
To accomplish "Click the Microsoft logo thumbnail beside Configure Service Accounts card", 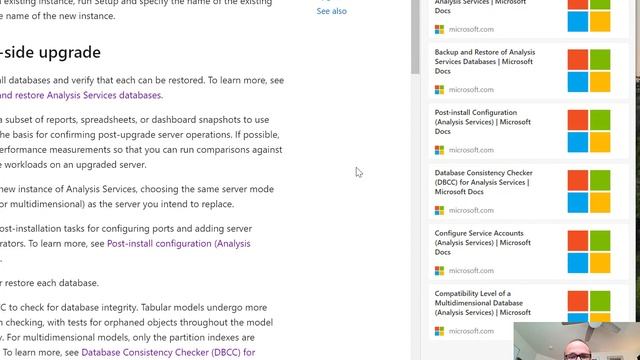I will pyautogui.click(x=589, y=252).
